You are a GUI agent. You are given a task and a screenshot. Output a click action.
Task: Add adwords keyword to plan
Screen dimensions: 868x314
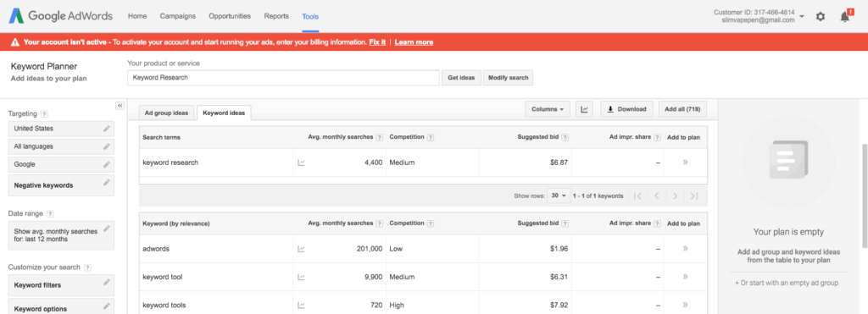(x=685, y=249)
